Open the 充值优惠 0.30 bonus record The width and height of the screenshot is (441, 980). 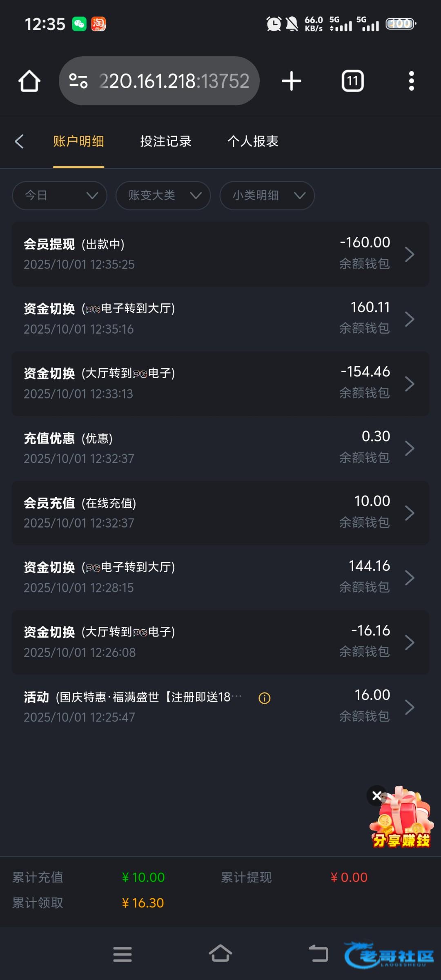tap(220, 448)
